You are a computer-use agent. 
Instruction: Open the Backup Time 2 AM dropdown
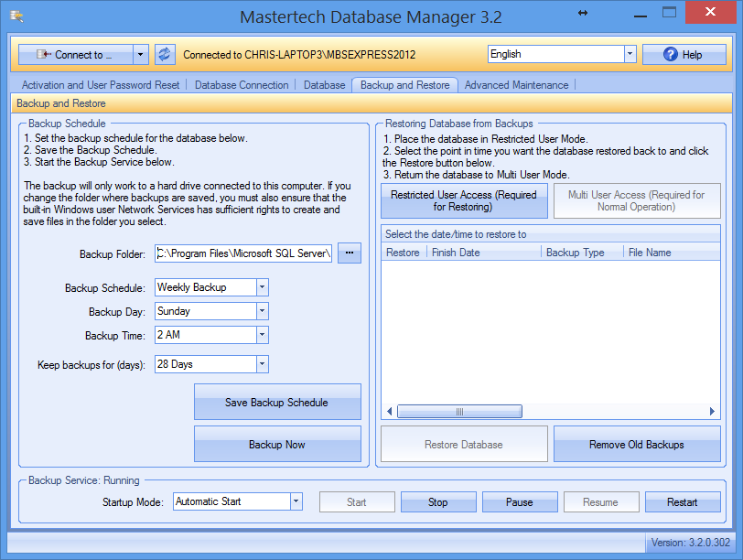(263, 335)
